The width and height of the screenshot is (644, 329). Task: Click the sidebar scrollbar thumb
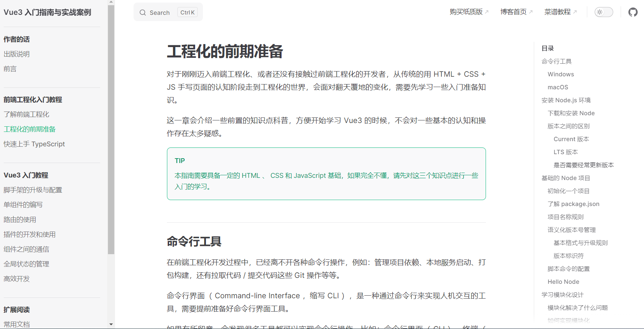click(x=111, y=130)
